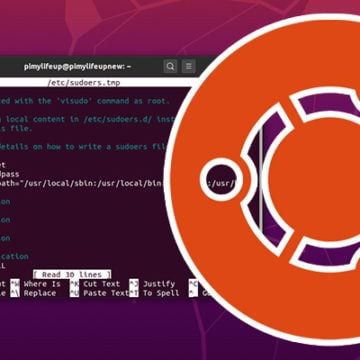Click the Read 30 lines status message
This screenshot has height=360, width=360.
72,275
